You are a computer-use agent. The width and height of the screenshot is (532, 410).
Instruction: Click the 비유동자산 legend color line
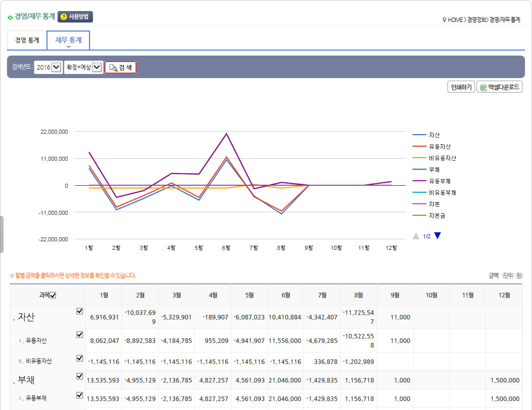pyautogui.click(x=419, y=158)
